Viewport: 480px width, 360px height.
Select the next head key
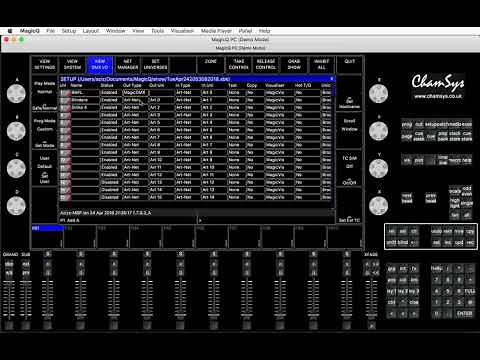click(x=407, y=198)
